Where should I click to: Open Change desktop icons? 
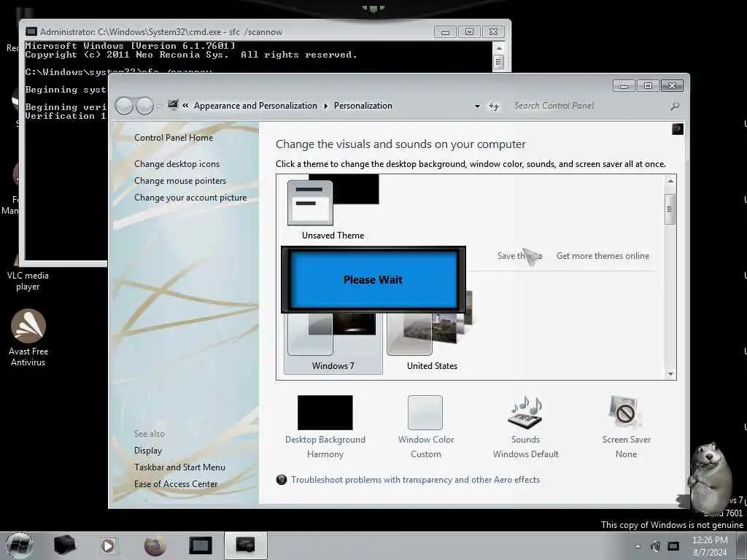[177, 164]
